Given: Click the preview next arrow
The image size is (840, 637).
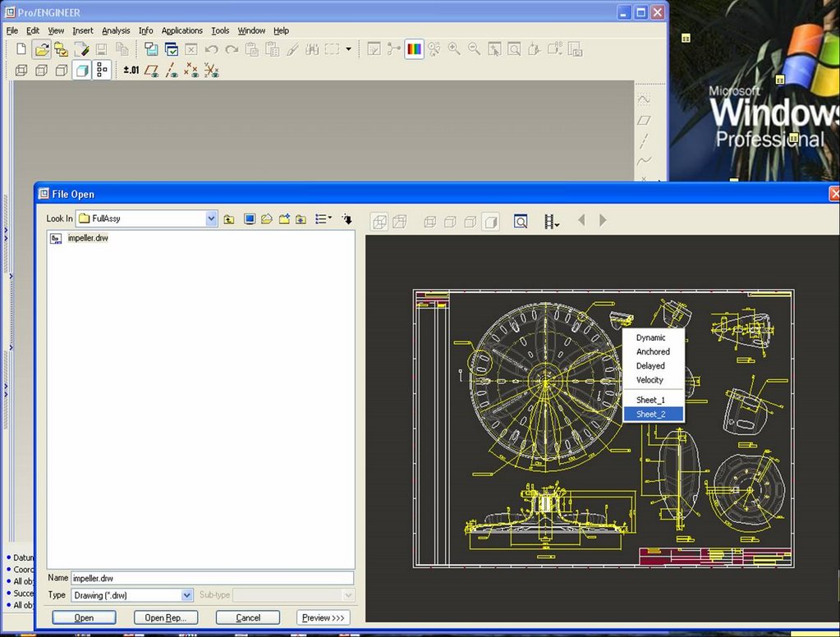Looking at the screenshot, I should (x=603, y=220).
